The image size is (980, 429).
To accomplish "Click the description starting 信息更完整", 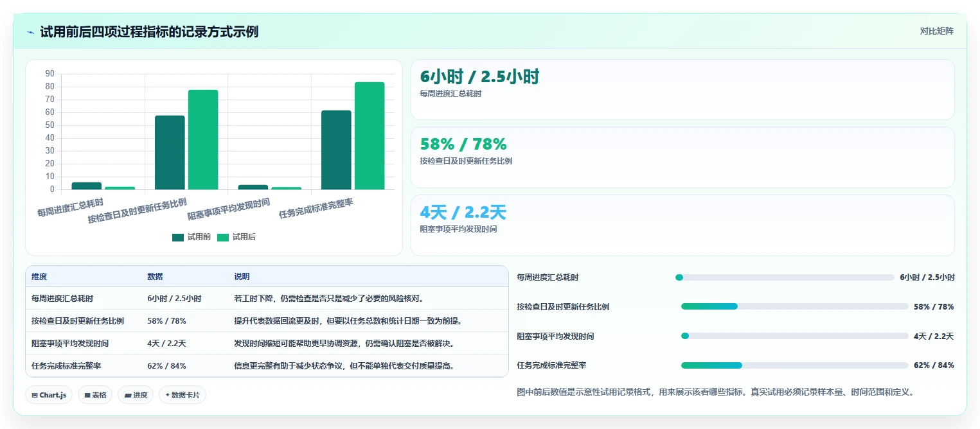I will click(344, 366).
